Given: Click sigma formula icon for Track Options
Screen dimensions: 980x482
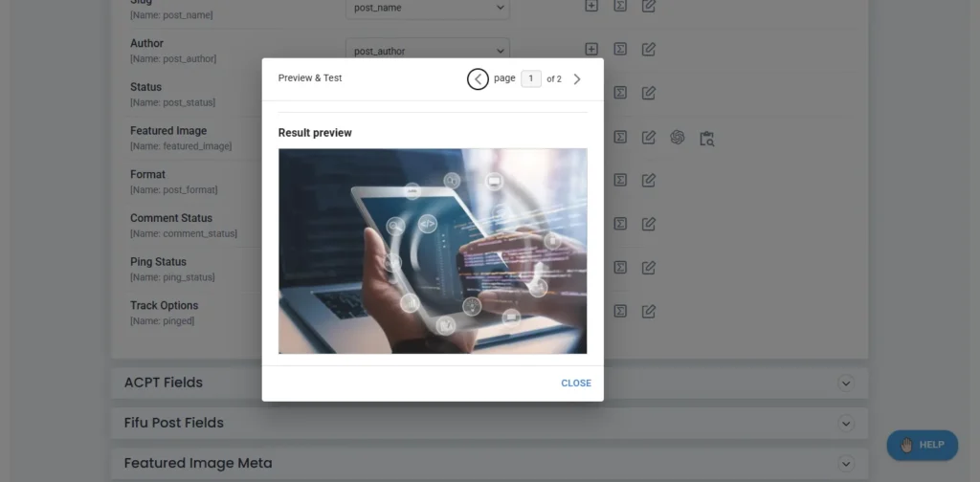Looking at the screenshot, I should 620,311.
